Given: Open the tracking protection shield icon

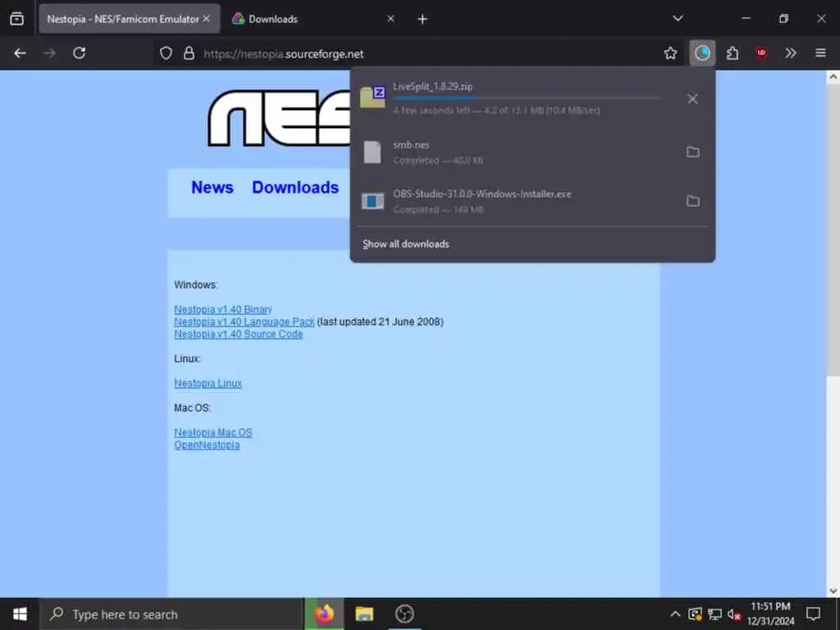Looking at the screenshot, I should tap(166, 53).
